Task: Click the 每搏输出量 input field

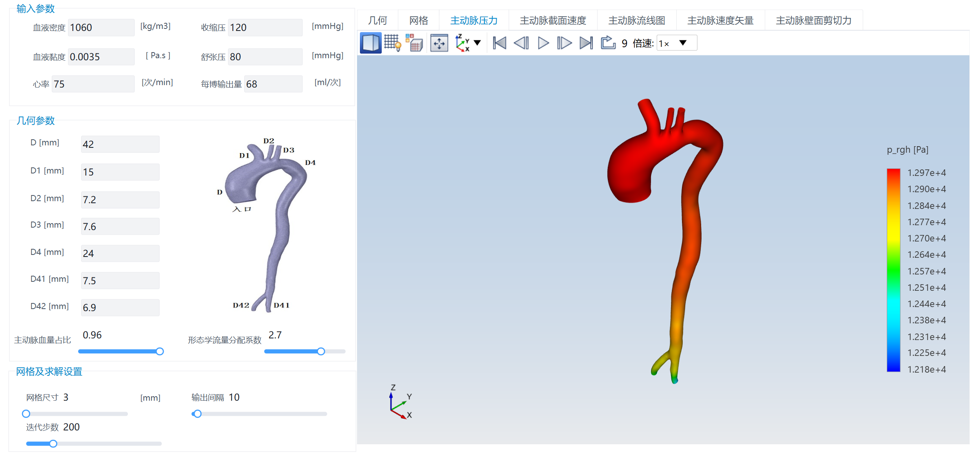Action: click(273, 84)
